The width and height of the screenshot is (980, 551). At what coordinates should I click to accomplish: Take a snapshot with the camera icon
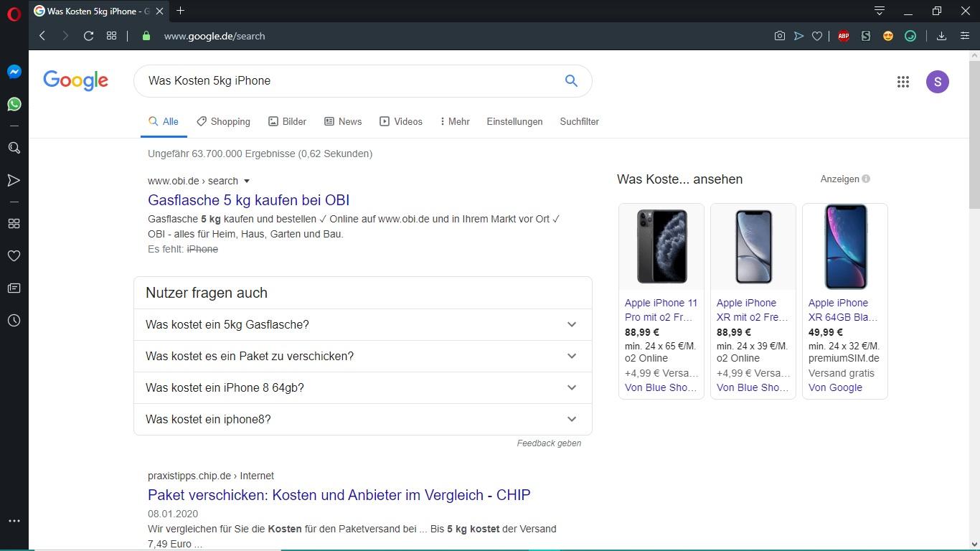point(780,36)
